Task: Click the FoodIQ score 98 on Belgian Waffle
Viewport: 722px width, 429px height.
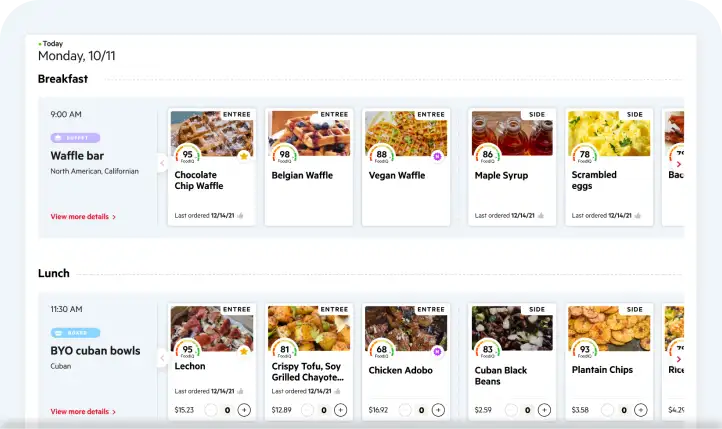Action: 285,155
